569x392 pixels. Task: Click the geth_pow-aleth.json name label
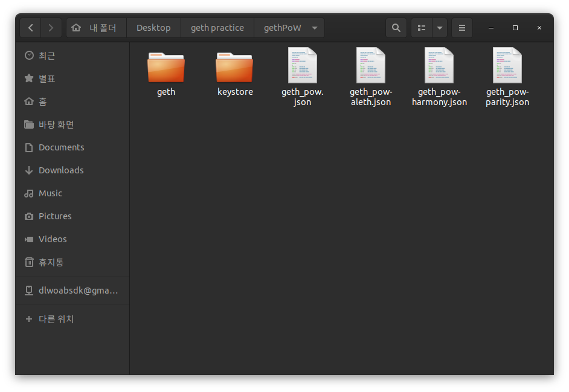click(x=371, y=97)
